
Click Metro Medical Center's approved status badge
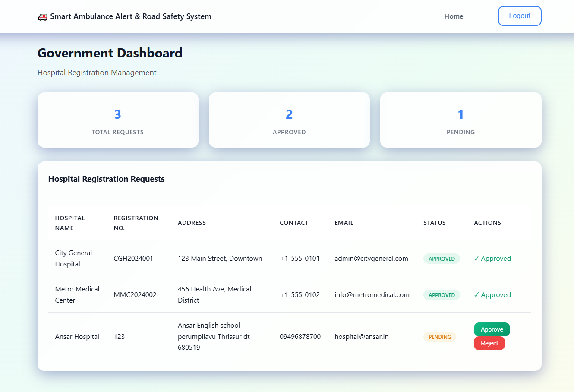pos(442,295)
